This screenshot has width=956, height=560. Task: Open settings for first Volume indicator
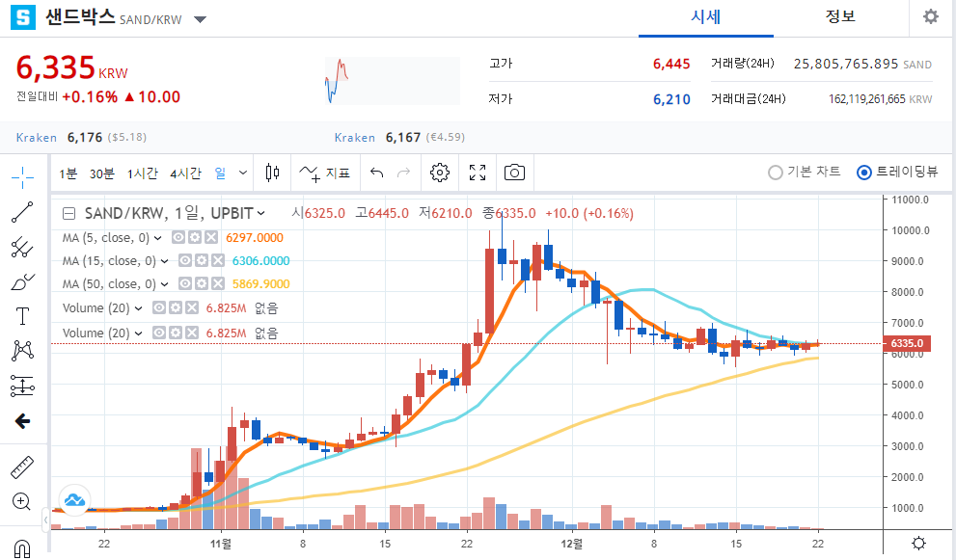click(176, 307)
